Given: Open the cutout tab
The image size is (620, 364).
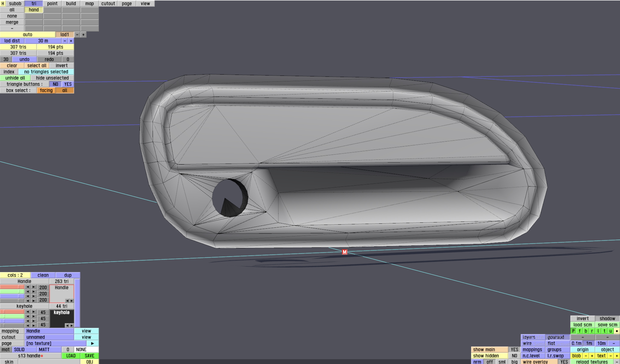Looking at the screenshot, I should point(108,3).
